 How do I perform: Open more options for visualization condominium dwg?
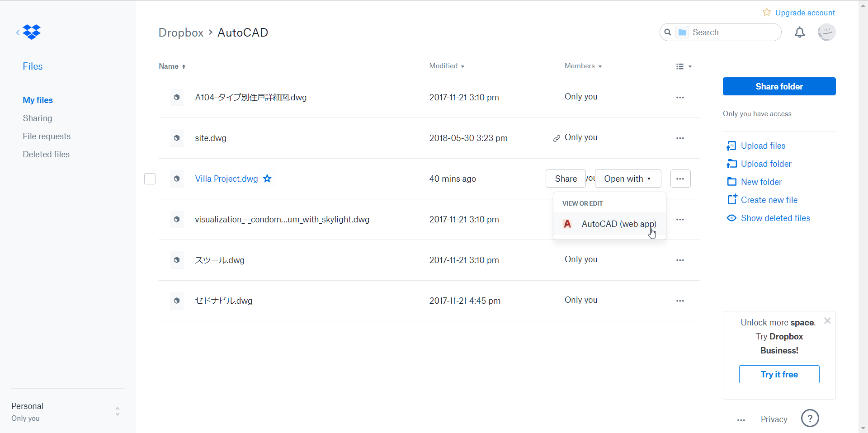point(680,219)
